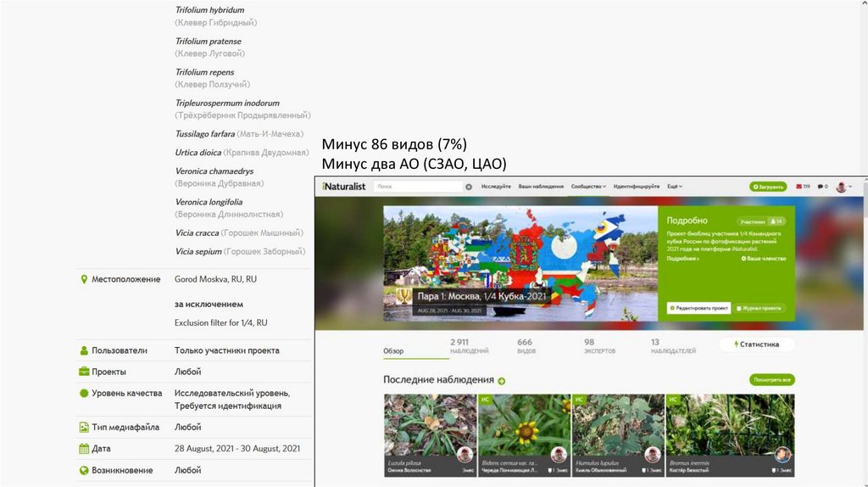Select the Обзор tab
Viewport: 868px width, 487px height.
[393, 351]
